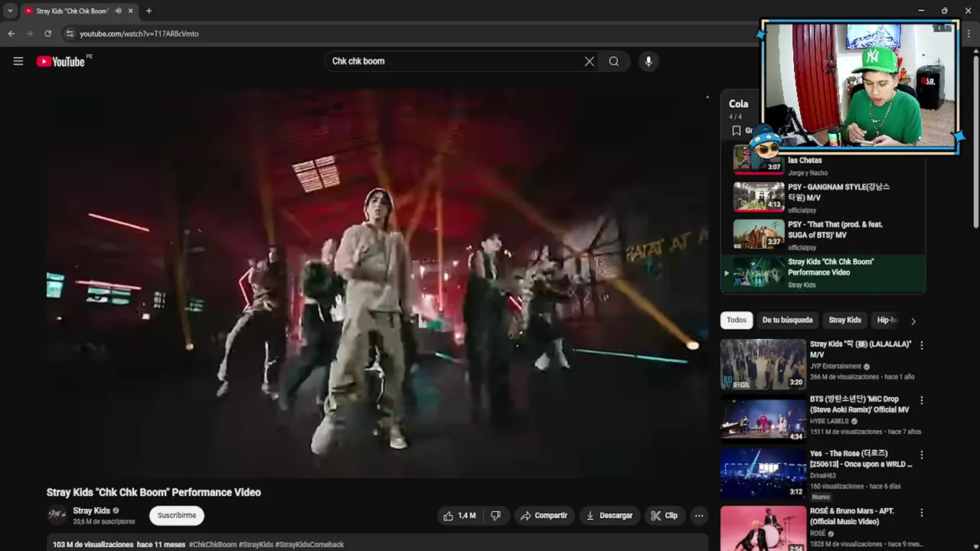This screenshot has width=980, height=551.
Task: Open ROSÉ & Bruno Mars APT. thumbnail
Action: (x=763, y=528)
